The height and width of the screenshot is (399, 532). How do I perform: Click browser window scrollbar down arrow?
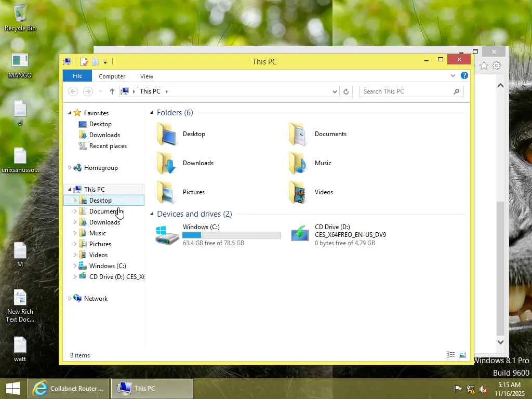click(x=500, y=342)
